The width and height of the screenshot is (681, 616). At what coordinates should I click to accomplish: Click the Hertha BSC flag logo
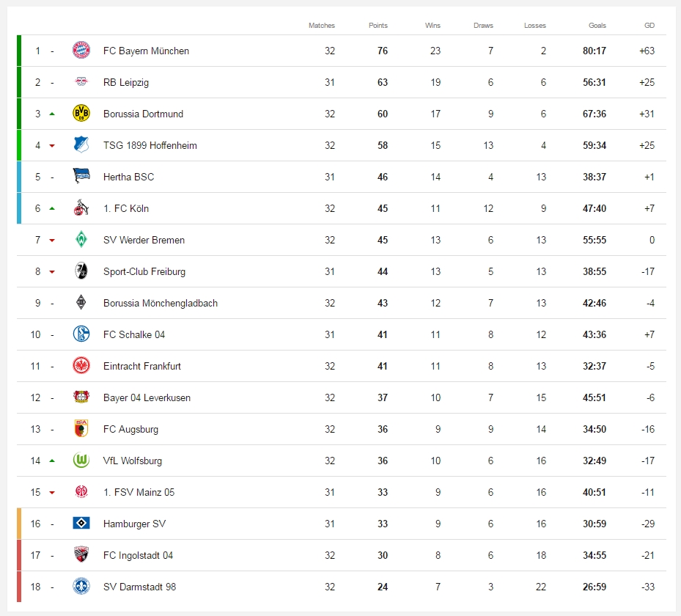pyautogui.click(x=81, y=177)
